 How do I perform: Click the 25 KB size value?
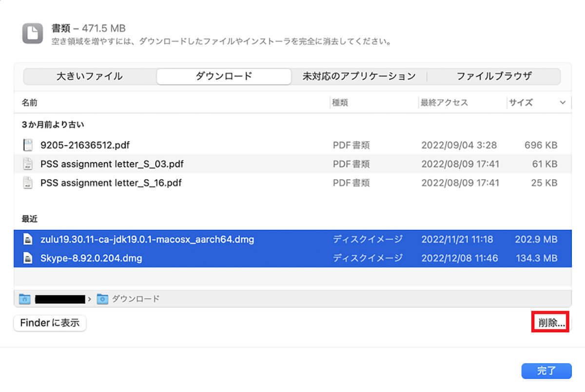[545, 183]
